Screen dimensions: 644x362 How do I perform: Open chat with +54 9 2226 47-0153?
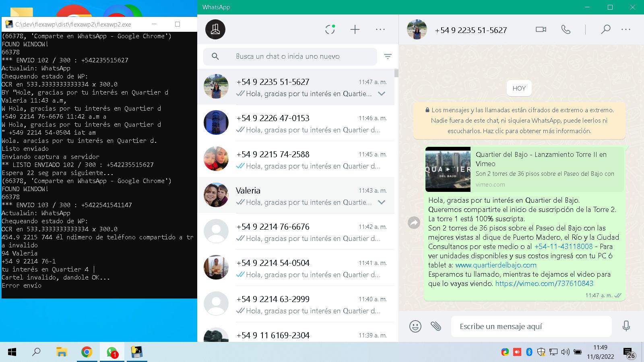(x=296, y=123)
